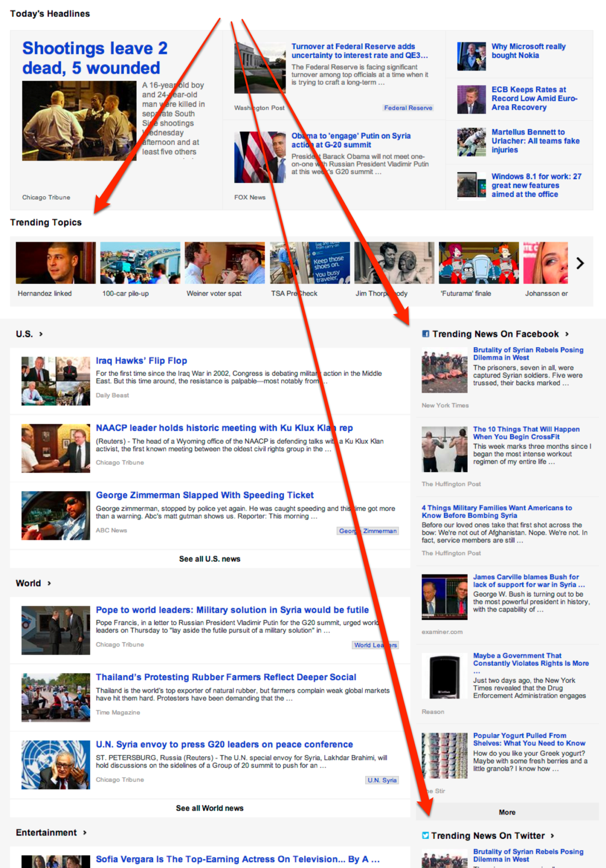Open "Iraq Hawks' Flip Flop" article
Image resolution: width=606 pixels, height=868 pixels.
(x=141, y=361)
